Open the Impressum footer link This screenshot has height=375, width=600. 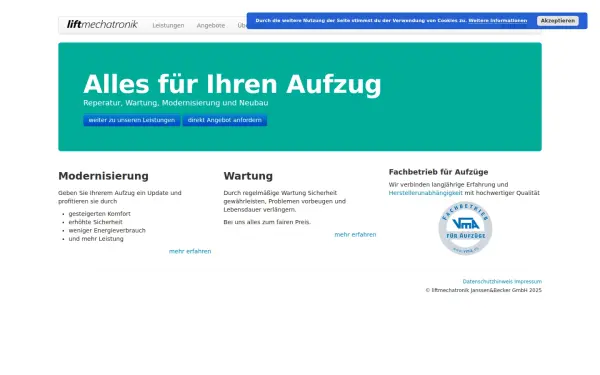click(x=528, y=282)
